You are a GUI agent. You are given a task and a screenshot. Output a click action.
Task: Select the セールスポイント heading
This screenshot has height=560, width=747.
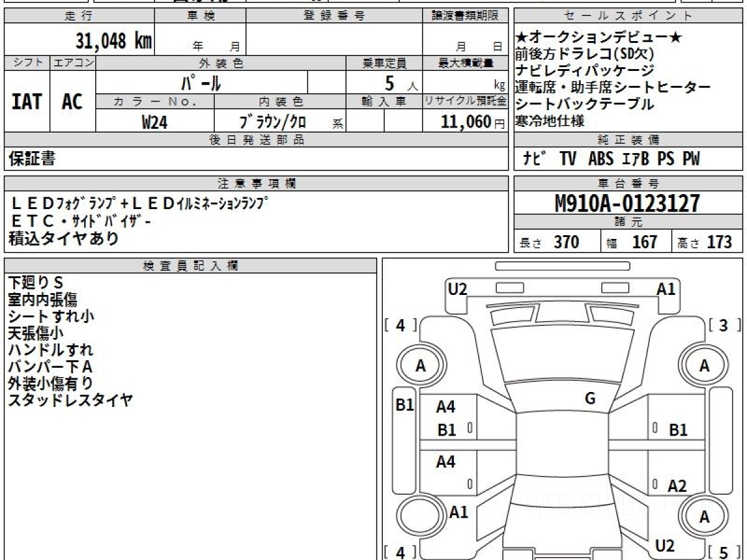point(629,16)
